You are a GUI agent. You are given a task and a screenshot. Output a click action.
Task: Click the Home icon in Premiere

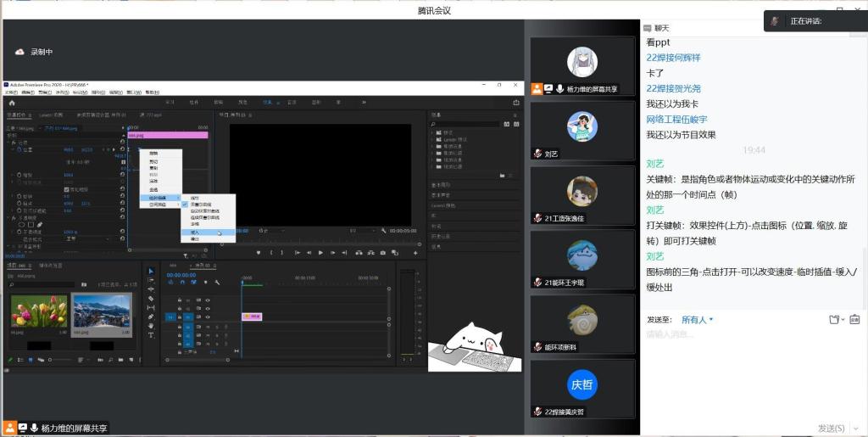click(x=12, y=103)
